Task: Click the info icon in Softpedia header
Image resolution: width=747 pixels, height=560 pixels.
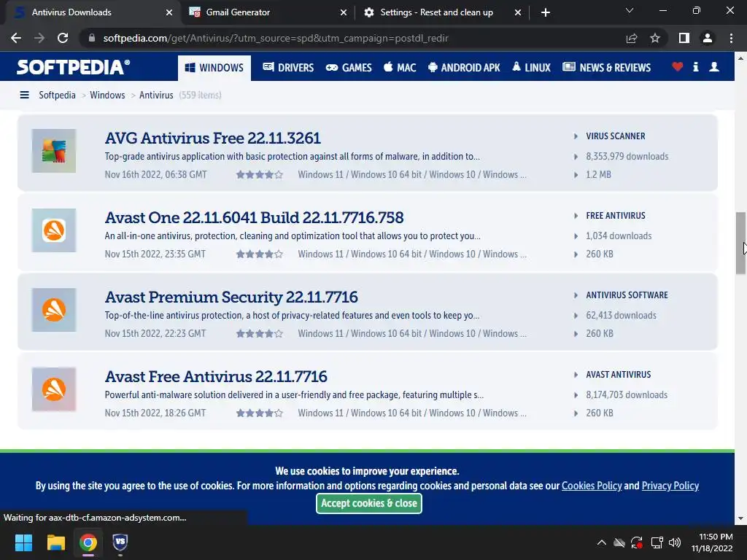Action: click(x=695, y=67)
